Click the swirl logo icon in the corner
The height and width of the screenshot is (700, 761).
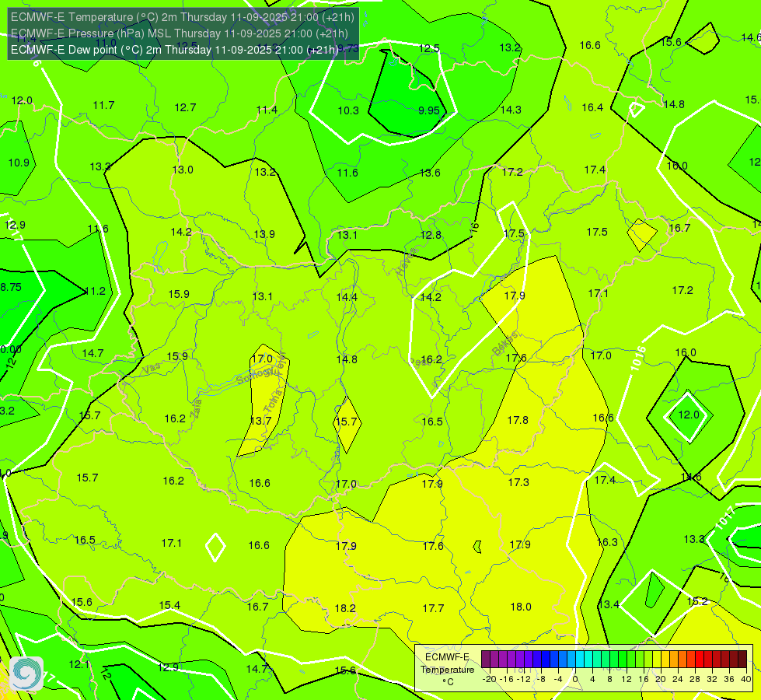pos(26,674)
